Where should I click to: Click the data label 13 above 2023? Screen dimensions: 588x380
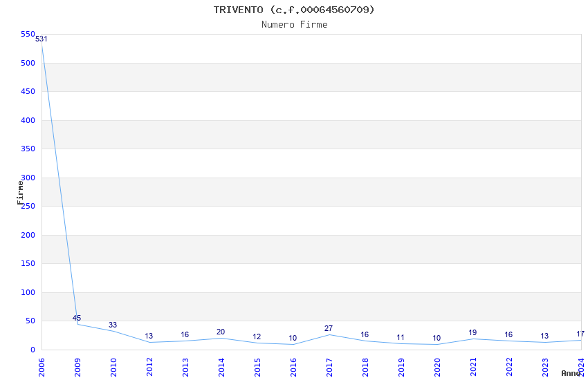click(x=544, y=336)
